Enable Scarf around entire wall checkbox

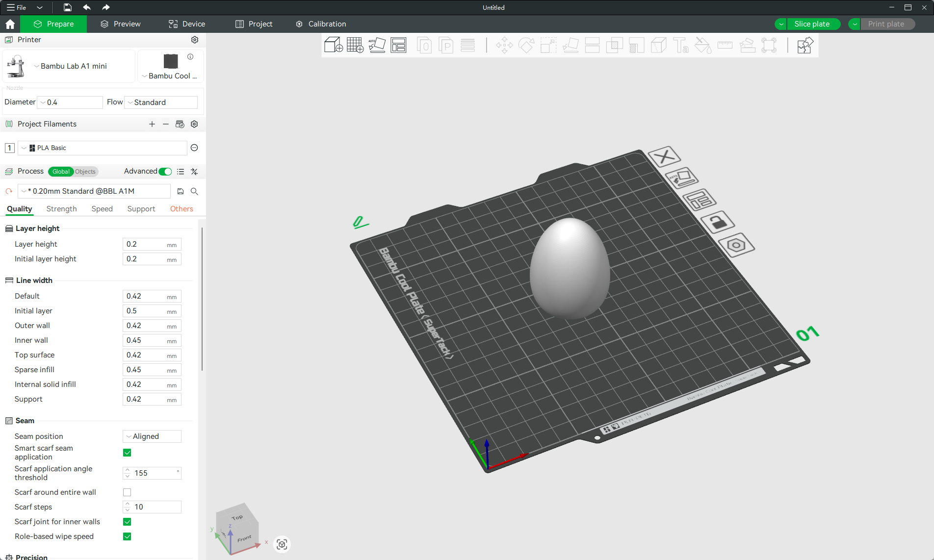point(127,492)
